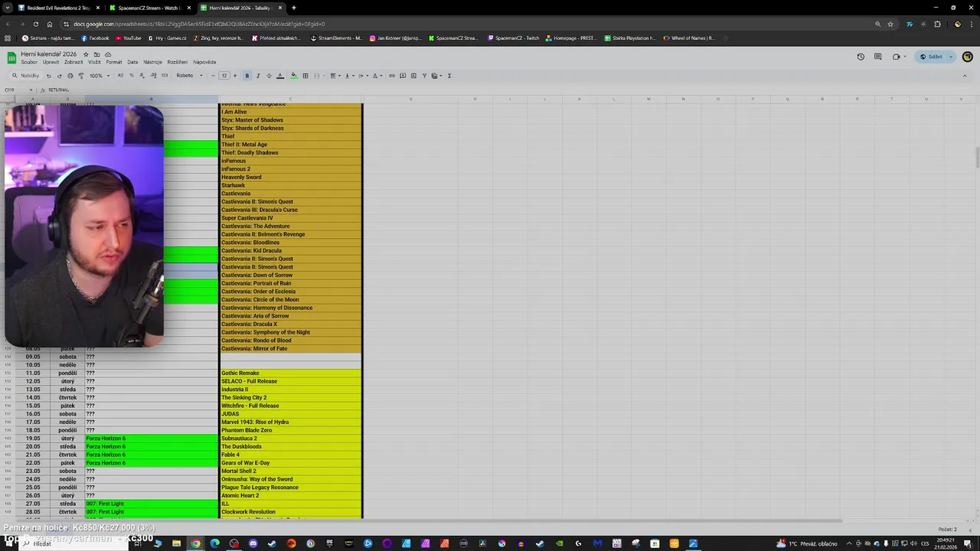Increase font size with plus button

235,76
